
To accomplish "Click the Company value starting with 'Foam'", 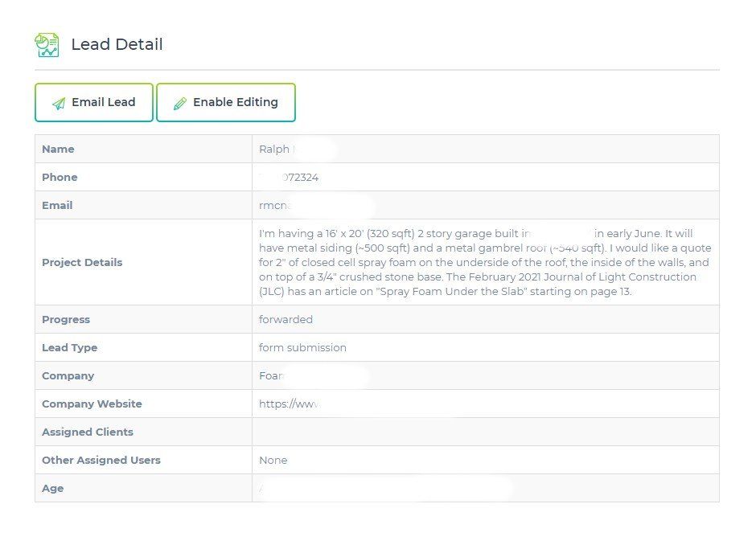I will (x=271, y=376).
